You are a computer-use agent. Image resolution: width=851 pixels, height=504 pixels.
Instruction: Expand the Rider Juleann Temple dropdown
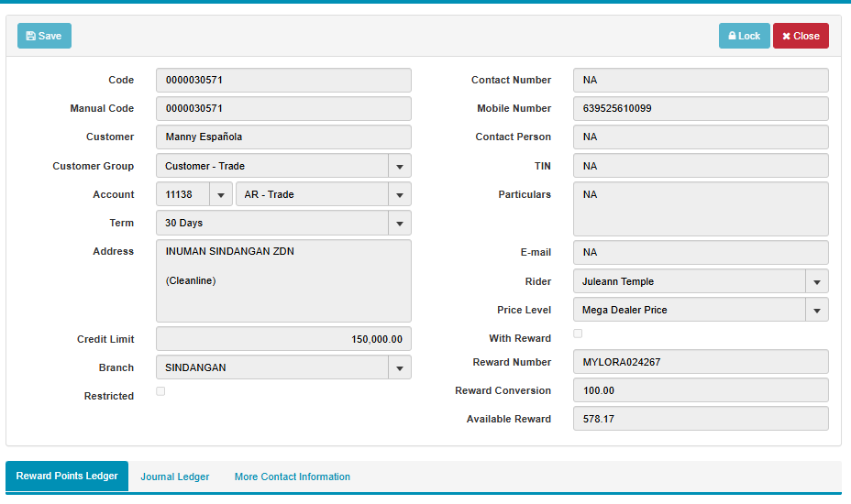tap(816, 281)
